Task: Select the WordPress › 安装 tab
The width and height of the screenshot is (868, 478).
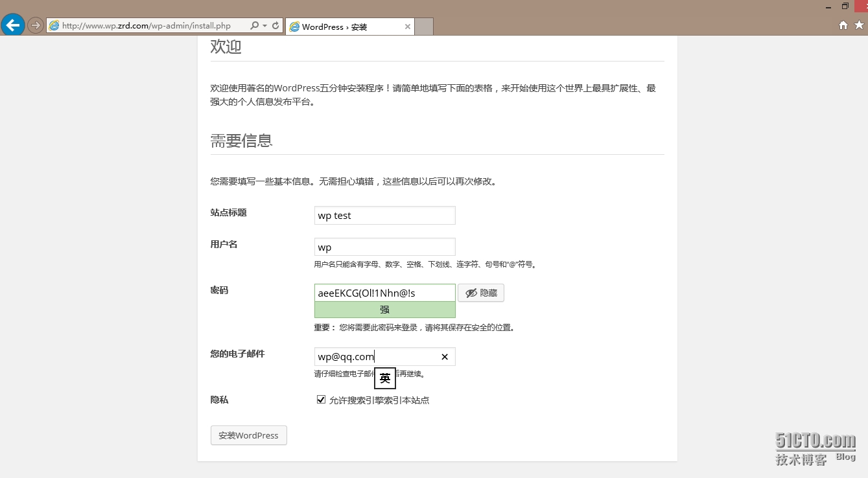Action: [350, 27]
